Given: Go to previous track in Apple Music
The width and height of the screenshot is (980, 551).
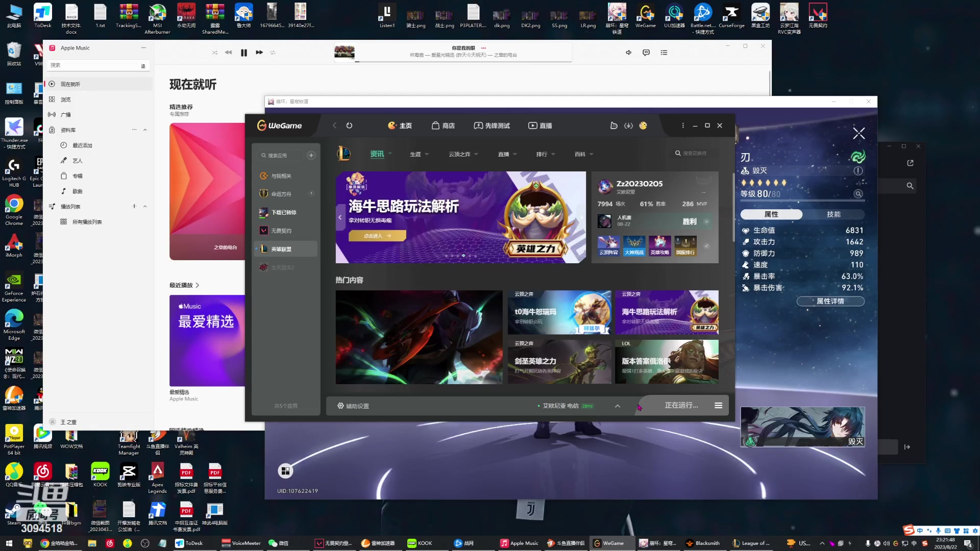Looking at the screenshot, I should point(228,53).
